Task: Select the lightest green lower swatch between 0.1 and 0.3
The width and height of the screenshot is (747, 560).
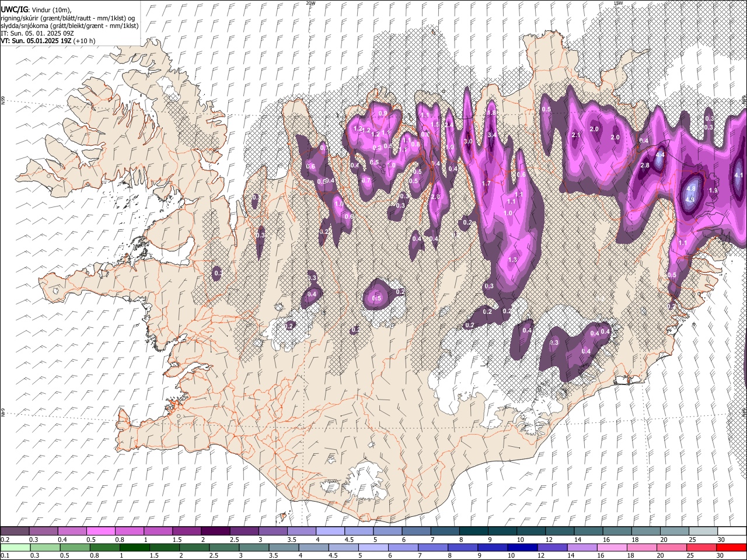Action: tap(15, 547)
